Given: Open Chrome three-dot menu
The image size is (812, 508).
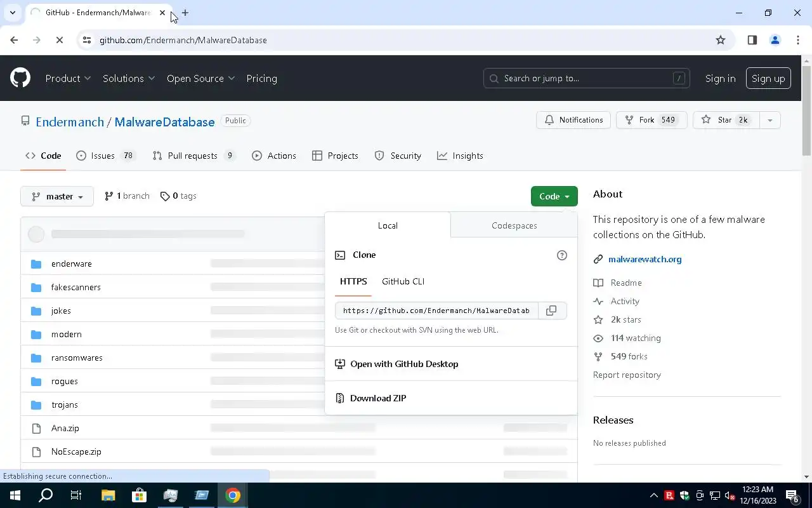Looking at the screenshot, I should 797,40.
